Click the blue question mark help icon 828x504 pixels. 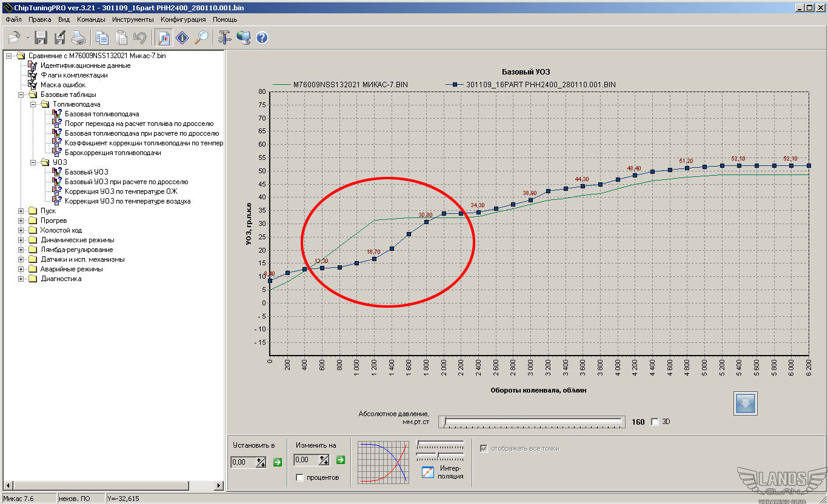tap(262, 38)
